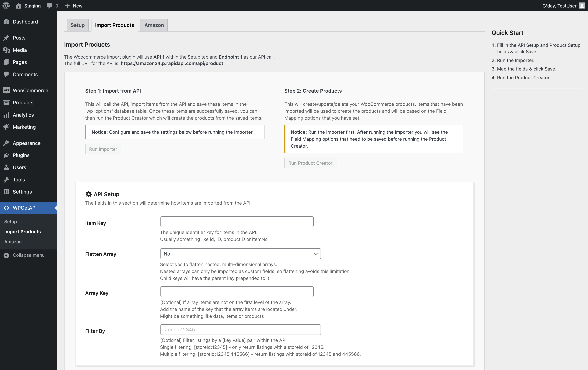588x370 pixels.
Task: Click 'Run the Product Creator.' quick start step
Action: tap(523, 78)
